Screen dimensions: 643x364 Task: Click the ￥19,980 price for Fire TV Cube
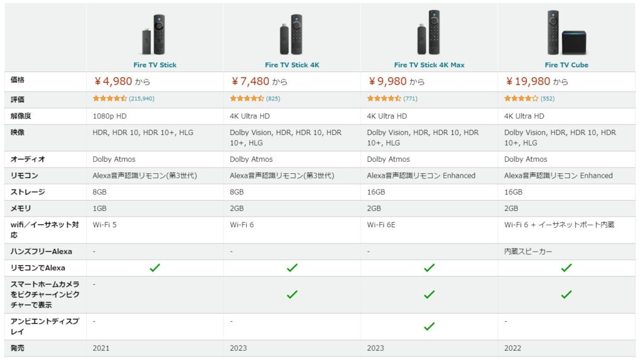(528, 82)
